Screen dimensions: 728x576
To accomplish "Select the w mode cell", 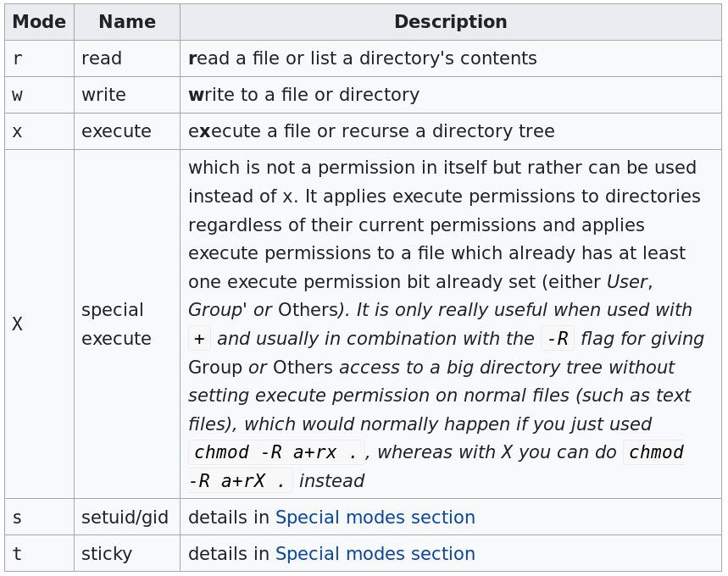I will click(x=18, y=95).
